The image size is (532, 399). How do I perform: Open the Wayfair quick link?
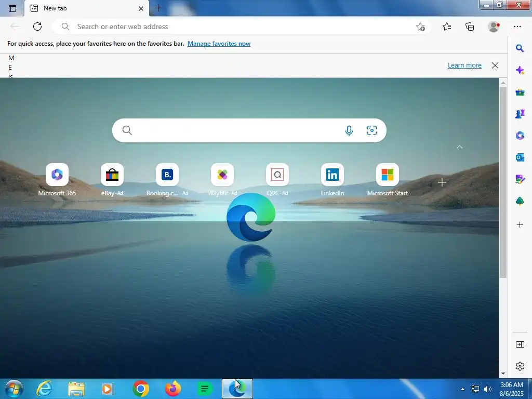coord(222,180)
